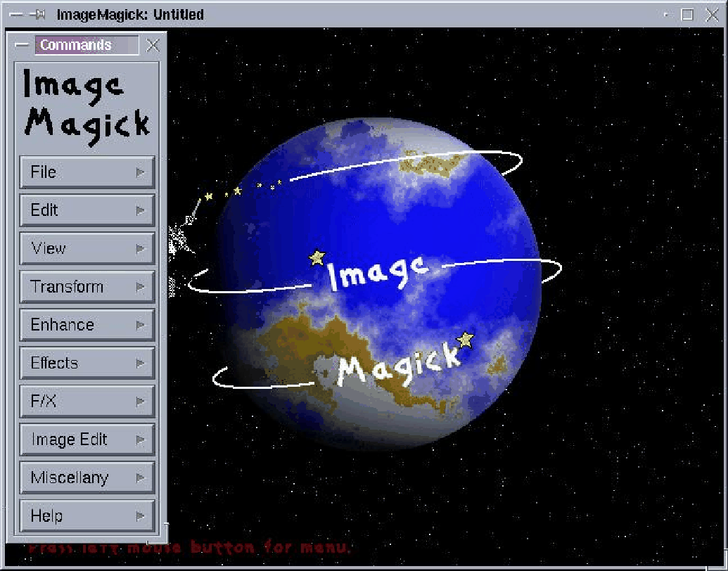Viewport: 728px width, 571px height.
Task: Close the Commands panel with X
Action: [153, 46]
